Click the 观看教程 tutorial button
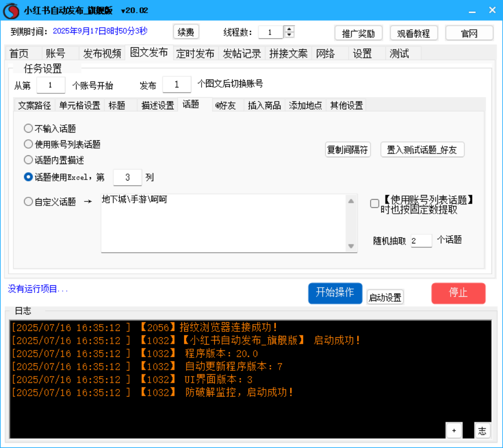The height and width of the screenshot is (448, 503). click(x=414, y=33)
